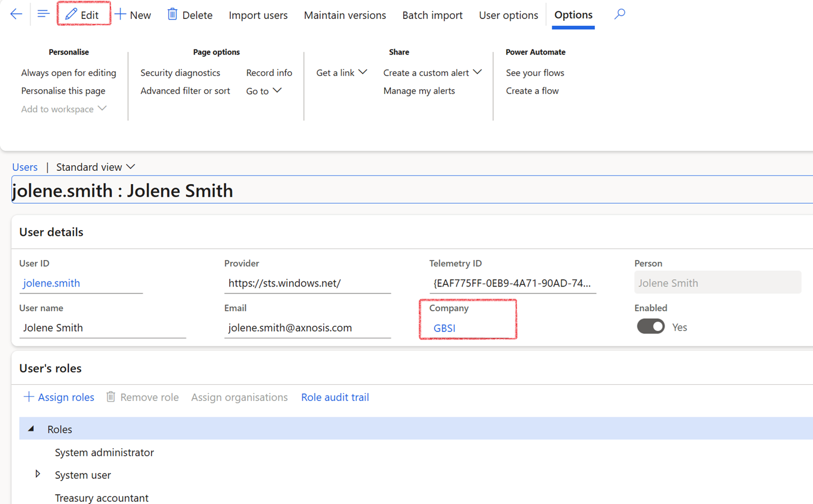Click the back arrow icon
Screen dimensions: 813x504
(16, 14)
